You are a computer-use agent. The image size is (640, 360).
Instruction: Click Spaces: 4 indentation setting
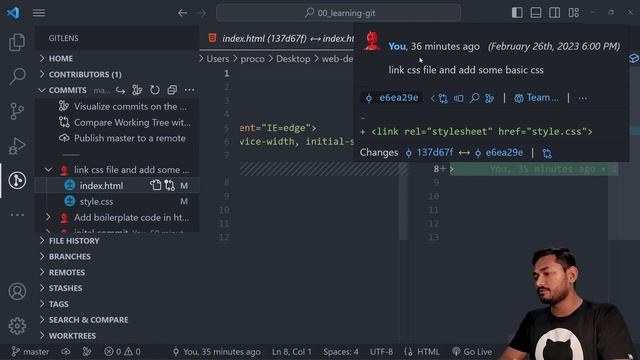click(340, 351)
